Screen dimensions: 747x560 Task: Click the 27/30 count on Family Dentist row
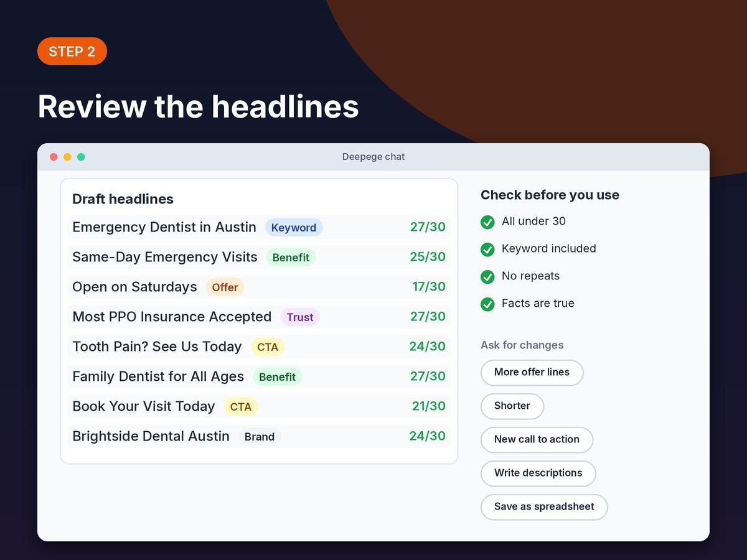[428, 376]
